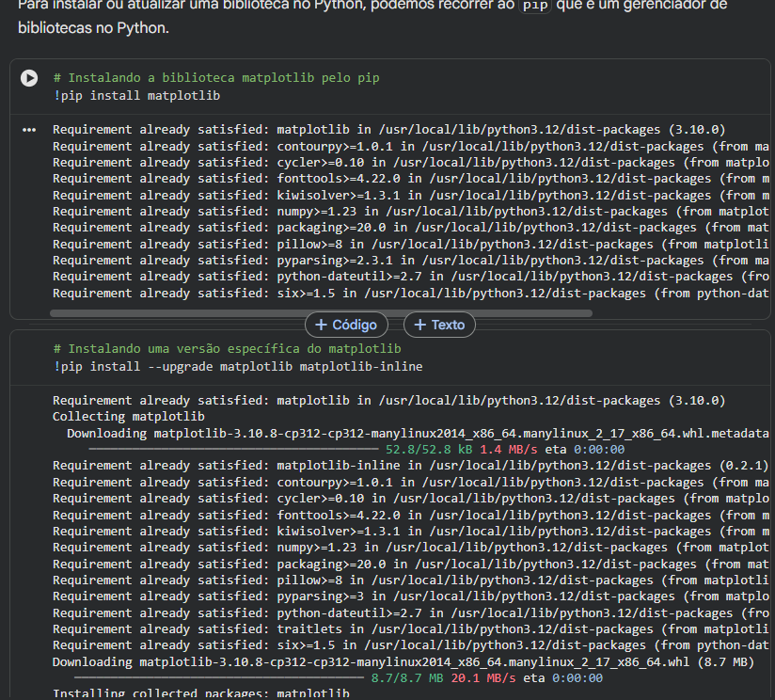Image resolution: width=775 pixels, height=700 pixels.
Task: Click '1.4 MB/s' download speed text
Action: point(509,450)
